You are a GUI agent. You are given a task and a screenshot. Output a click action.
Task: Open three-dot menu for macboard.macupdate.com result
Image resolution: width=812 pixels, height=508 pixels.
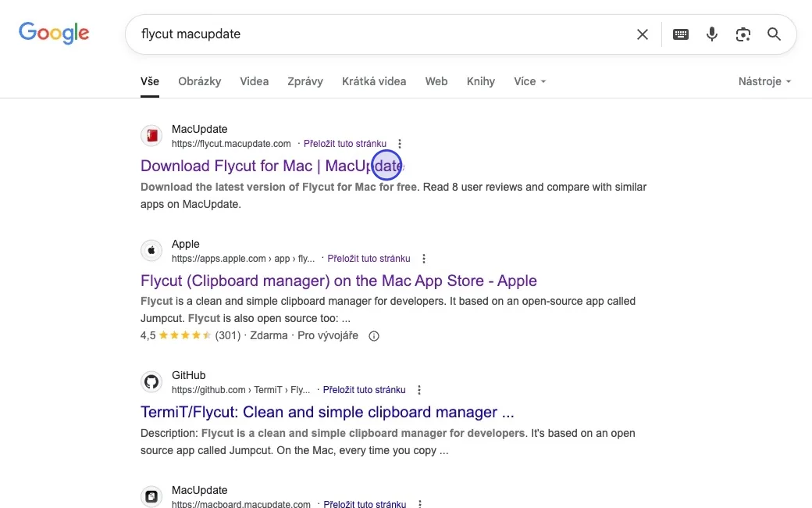[x=419, y=504]
